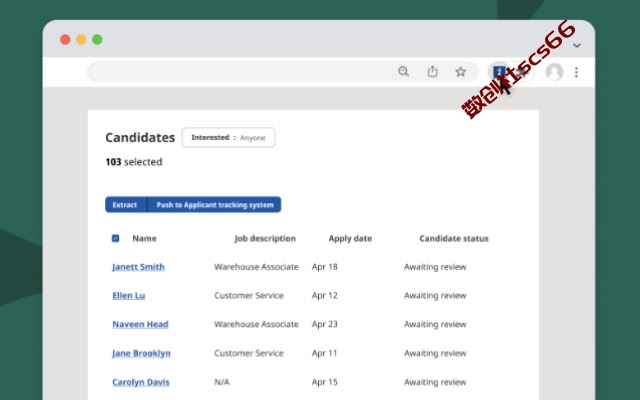640x400 pixels.
Task: Click the share icon in address bar
Action: (433, 71)
